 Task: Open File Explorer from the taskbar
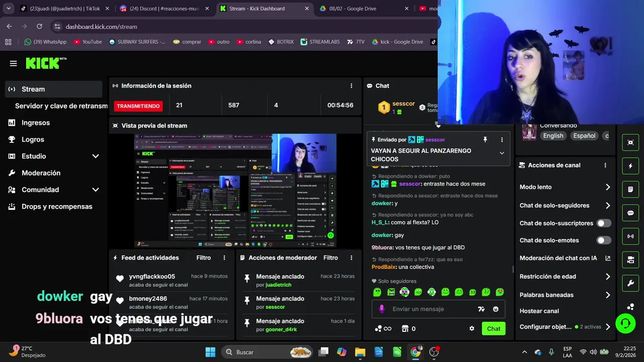(x=360, y=352)
